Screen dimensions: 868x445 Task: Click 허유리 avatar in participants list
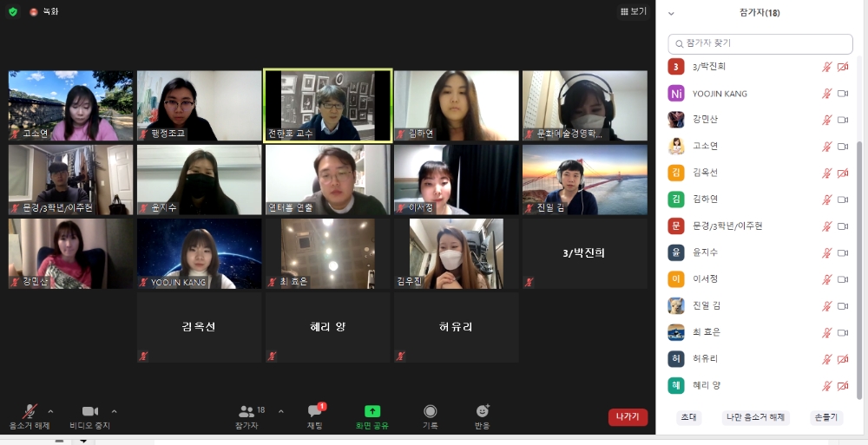pos(676,358)
